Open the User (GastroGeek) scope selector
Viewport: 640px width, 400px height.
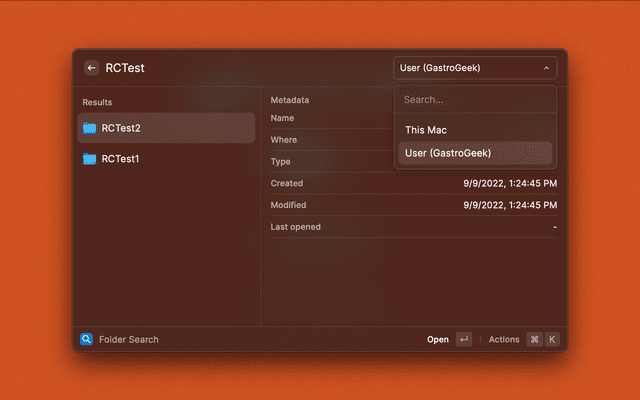(x=465, y=68)
